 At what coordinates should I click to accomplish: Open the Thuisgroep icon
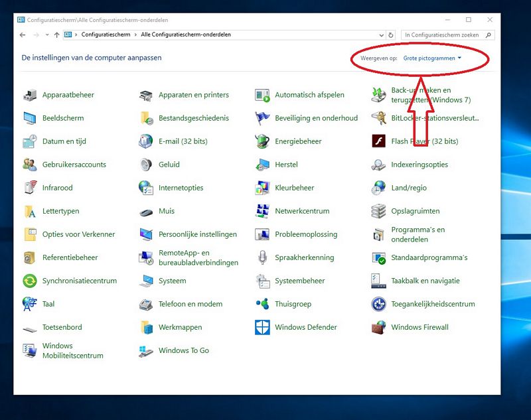click(262, 304)
